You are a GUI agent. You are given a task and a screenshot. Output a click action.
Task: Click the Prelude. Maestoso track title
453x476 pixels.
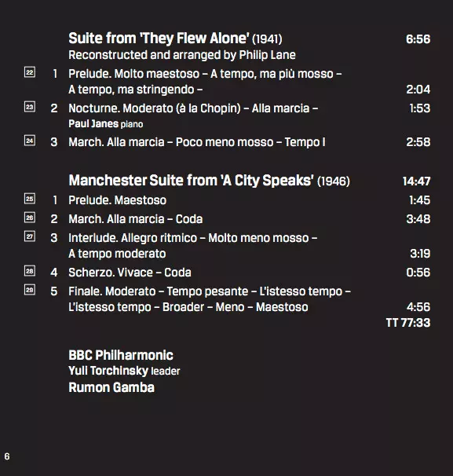[118, 200]
